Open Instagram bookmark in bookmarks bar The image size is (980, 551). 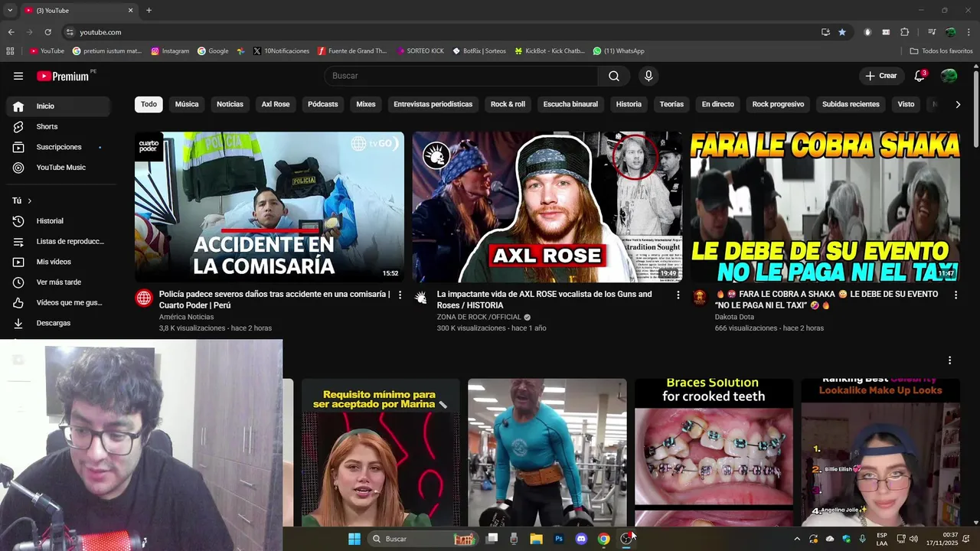pyautogui.click(x=170, y=51)
